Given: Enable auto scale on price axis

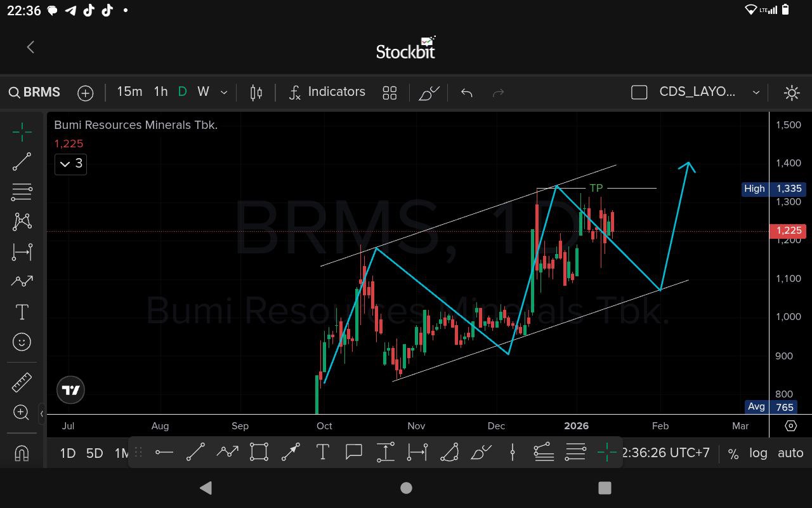Looking at the screenshot, I should (790, 453).
